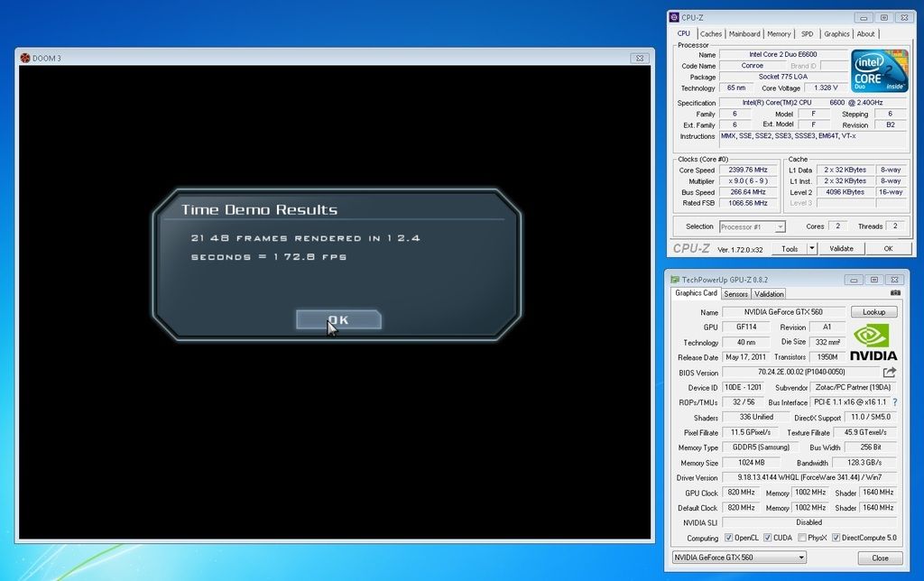The image size is (924, 581).
Task: Click the NVIDIA SLI Disabled field
Action: (x=809, y=522)
